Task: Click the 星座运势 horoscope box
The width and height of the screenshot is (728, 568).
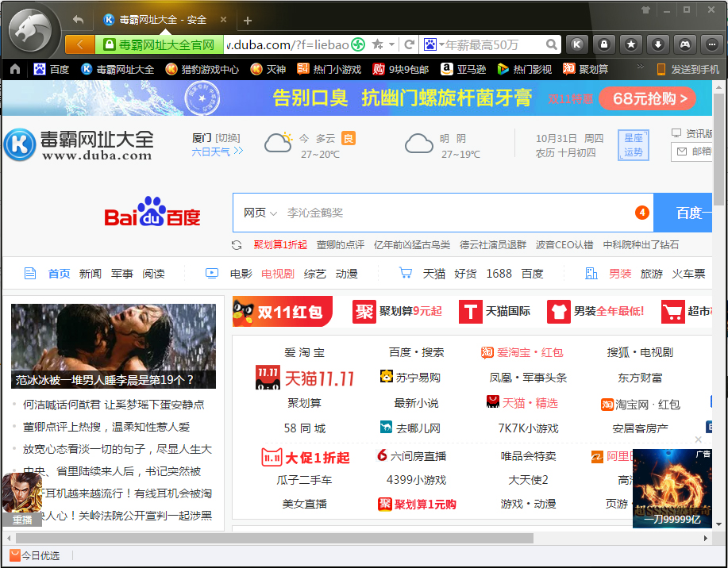Action: pyautogui.click(x=633, y=147)
